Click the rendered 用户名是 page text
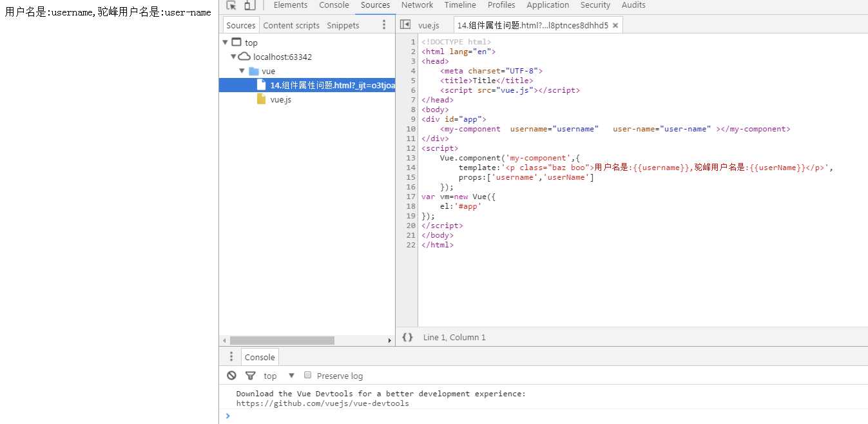The width and height of the screenshot is (868, 424). pos(108,12)
